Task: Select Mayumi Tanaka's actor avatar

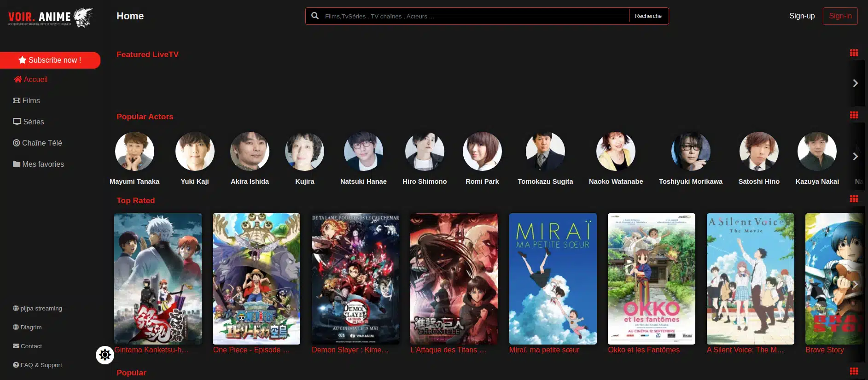Action: (x=134, y=152)
